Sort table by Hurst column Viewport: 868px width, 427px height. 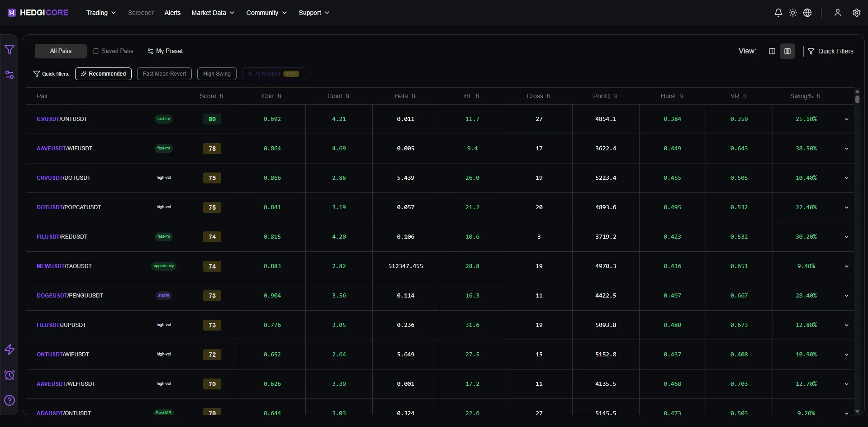[x=672, y=96]
